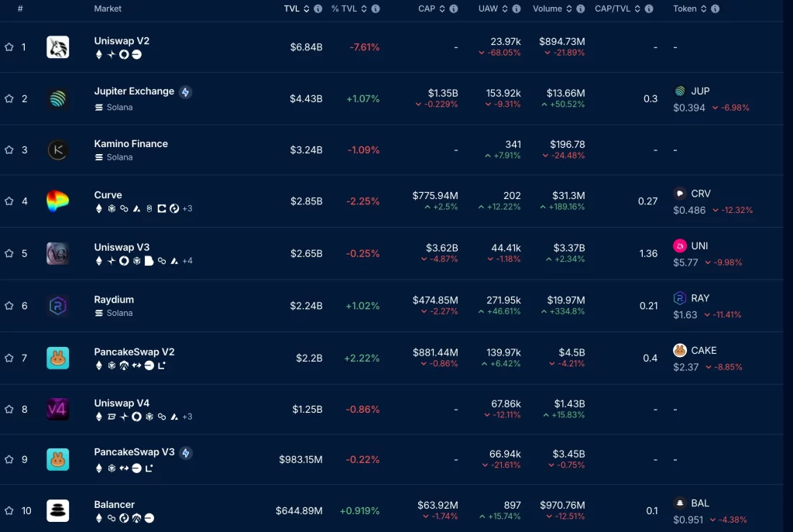Click the BAL token icon
Image resolution: width=793 pixels, height=532 pixels.
[x=680, y=503]
